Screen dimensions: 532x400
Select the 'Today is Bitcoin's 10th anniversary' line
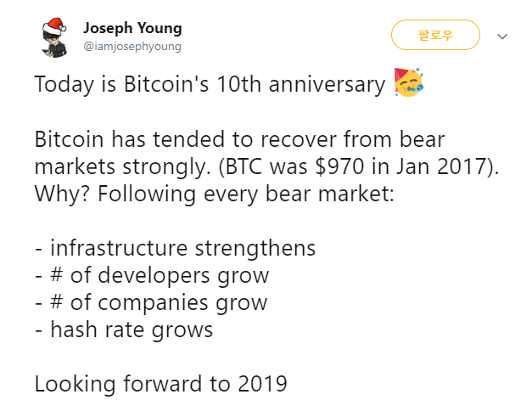(x=210, y=84)
